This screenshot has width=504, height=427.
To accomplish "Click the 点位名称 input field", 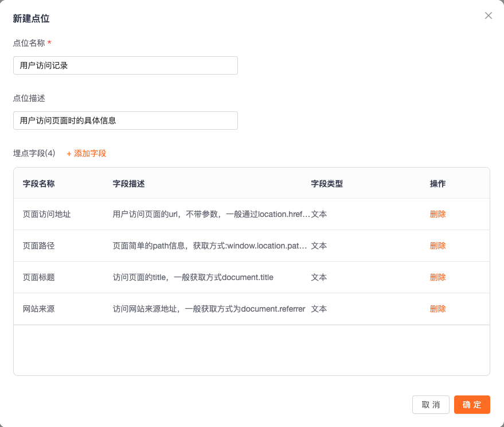I will point(126,65).
